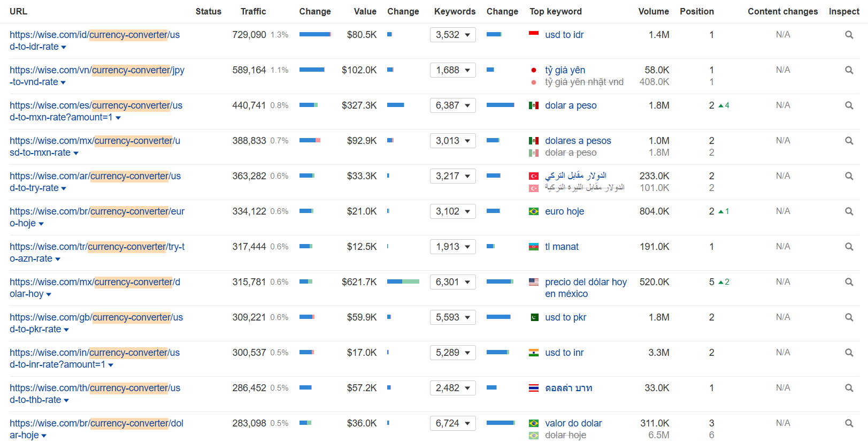Open the 'usd to idr' keyword link

(564, 35)
